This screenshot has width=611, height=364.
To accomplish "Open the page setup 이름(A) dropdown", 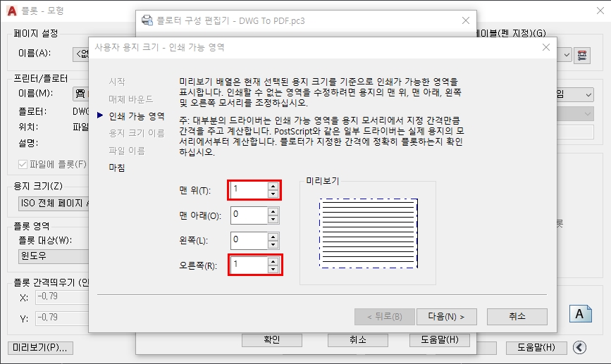I will [80, 54].
